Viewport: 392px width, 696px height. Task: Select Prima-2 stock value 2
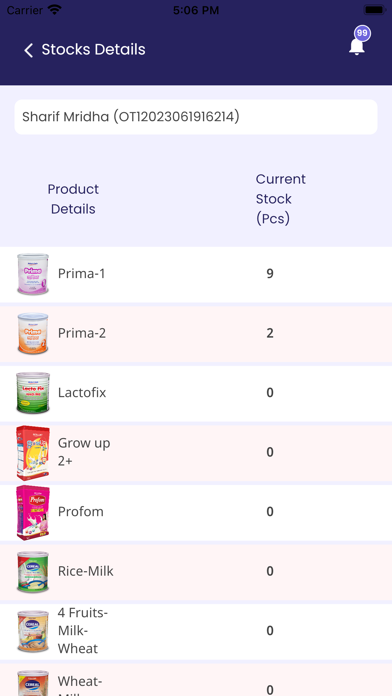point(270,333)
